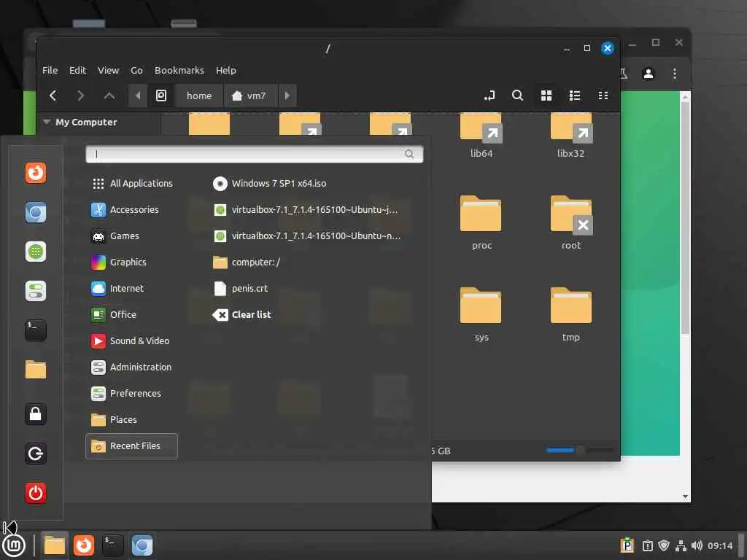The image size is (747, 560).
Task: Open the Edit menu in file manager
Action: click(x=77, y=70)
